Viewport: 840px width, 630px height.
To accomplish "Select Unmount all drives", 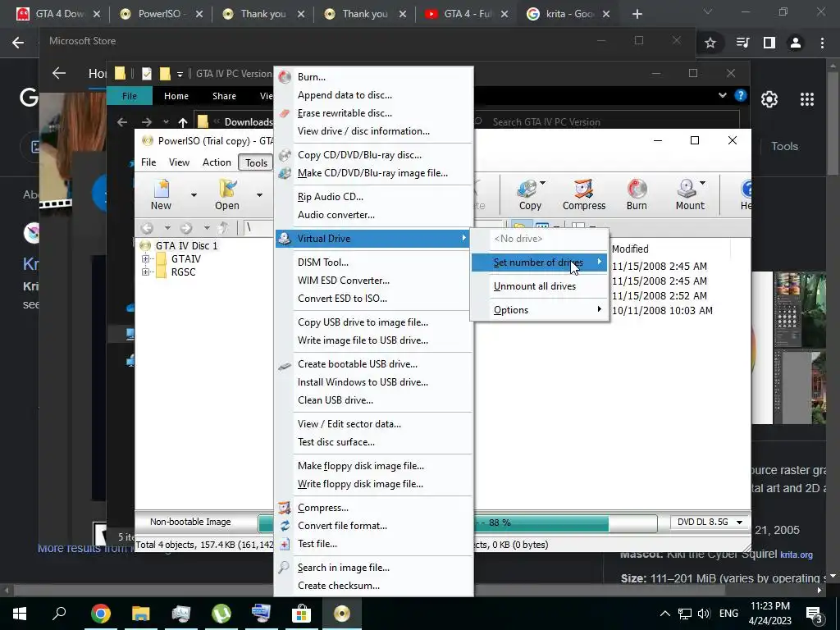I will (539, 286).
